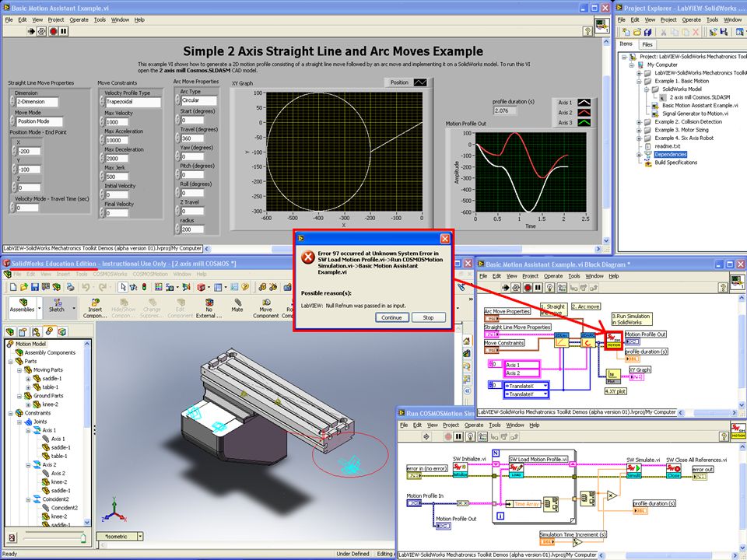Click Continue in the Error 97 dialog
747x560 pixels.
pos(391,317)
